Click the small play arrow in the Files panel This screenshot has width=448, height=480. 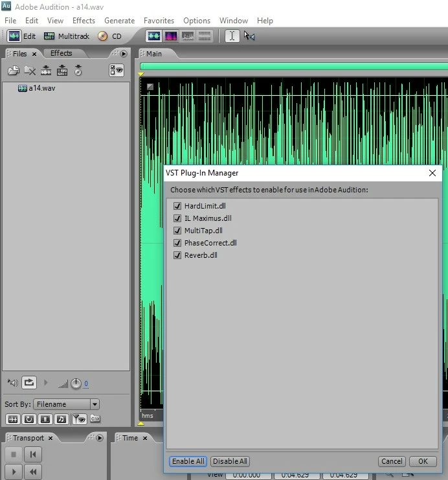click(45, 383)
